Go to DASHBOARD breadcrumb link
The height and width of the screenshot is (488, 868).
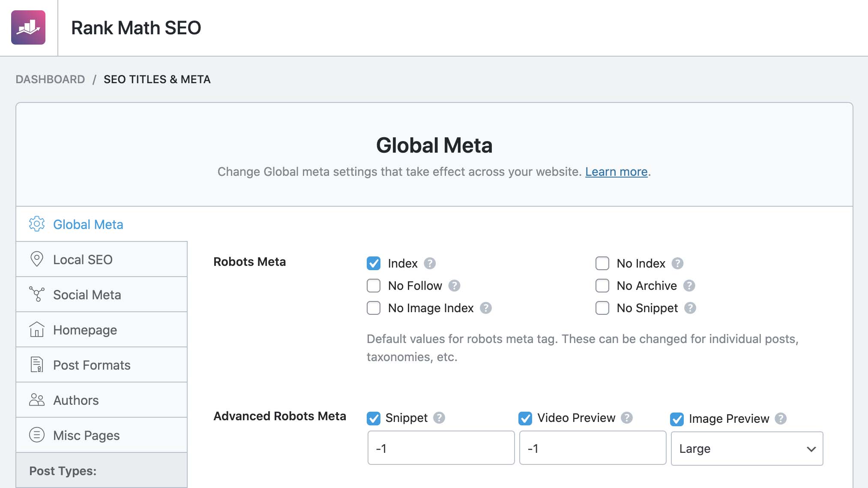pos(50,79)
